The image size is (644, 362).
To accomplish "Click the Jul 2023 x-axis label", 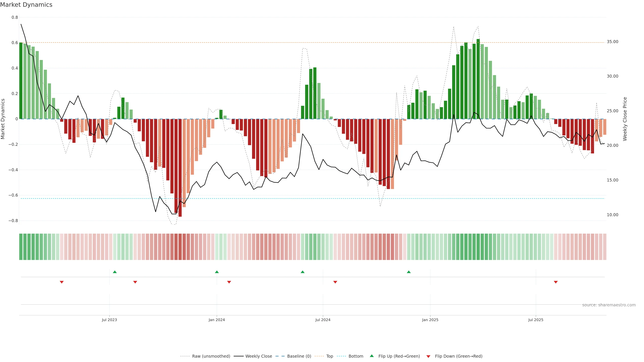I will pos(109,320).
